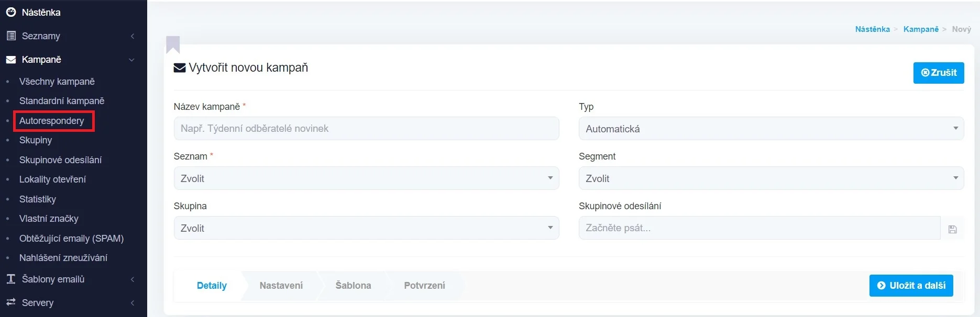Click the bookmark ribbon icon above form

173,44
